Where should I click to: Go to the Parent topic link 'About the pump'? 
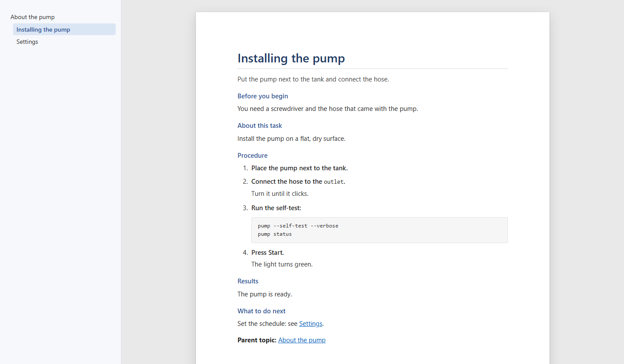coord(302,340)
